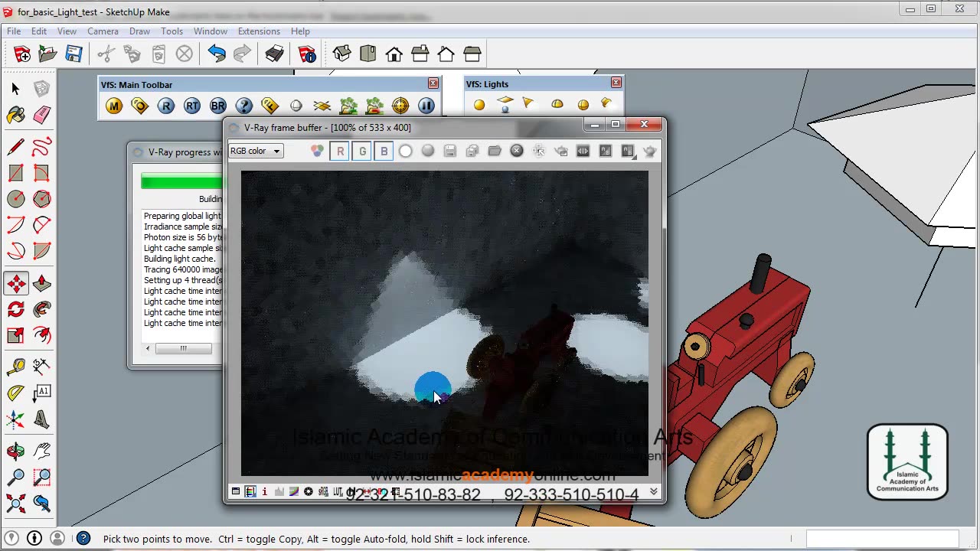
Task: Click the progress log horizontal scrollbar
Action: pyautogui.click(x=184, y=348)
